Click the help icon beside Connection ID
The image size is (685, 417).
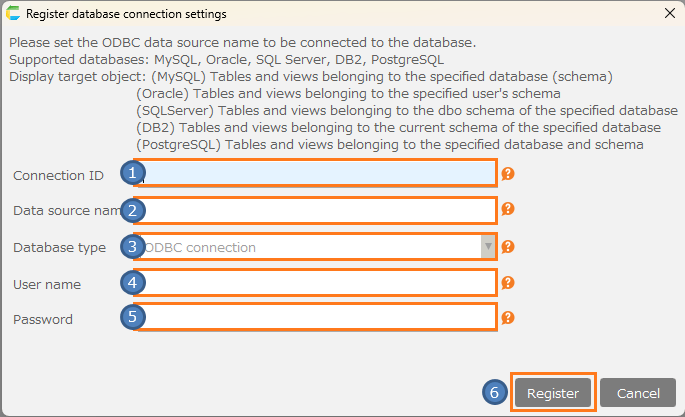click(x=508, y=174)
